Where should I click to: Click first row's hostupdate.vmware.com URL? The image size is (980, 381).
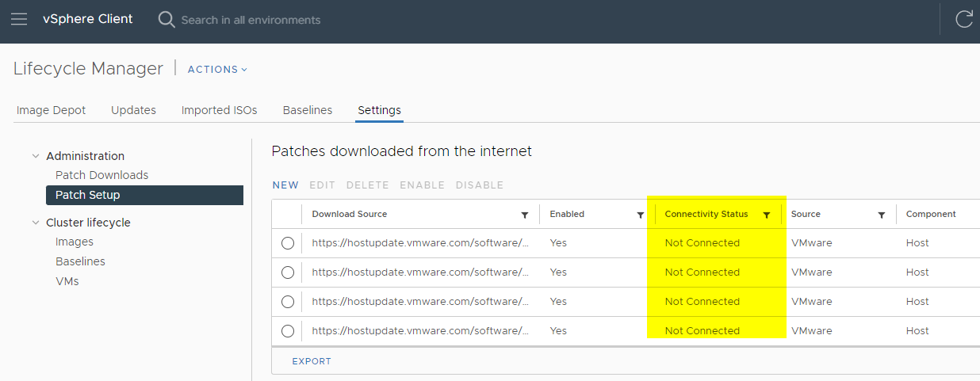(420, 243)
